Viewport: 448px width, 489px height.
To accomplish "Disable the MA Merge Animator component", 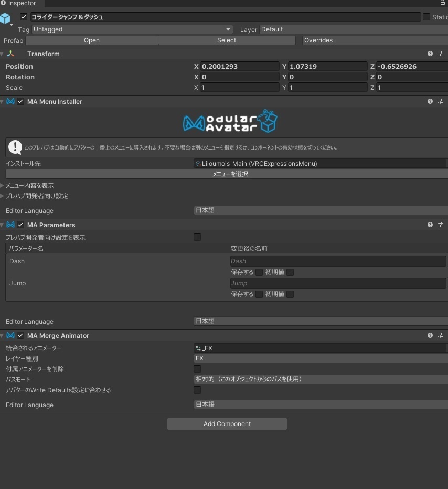I will 20,335.
